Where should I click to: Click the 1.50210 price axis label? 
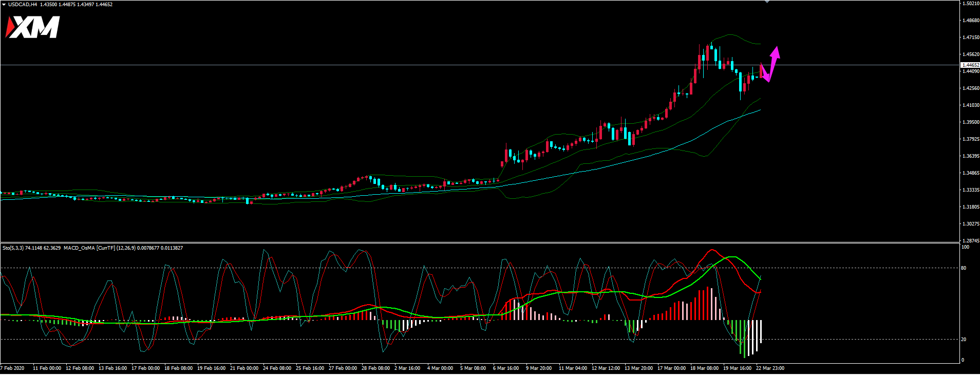(x=970, y=4)
